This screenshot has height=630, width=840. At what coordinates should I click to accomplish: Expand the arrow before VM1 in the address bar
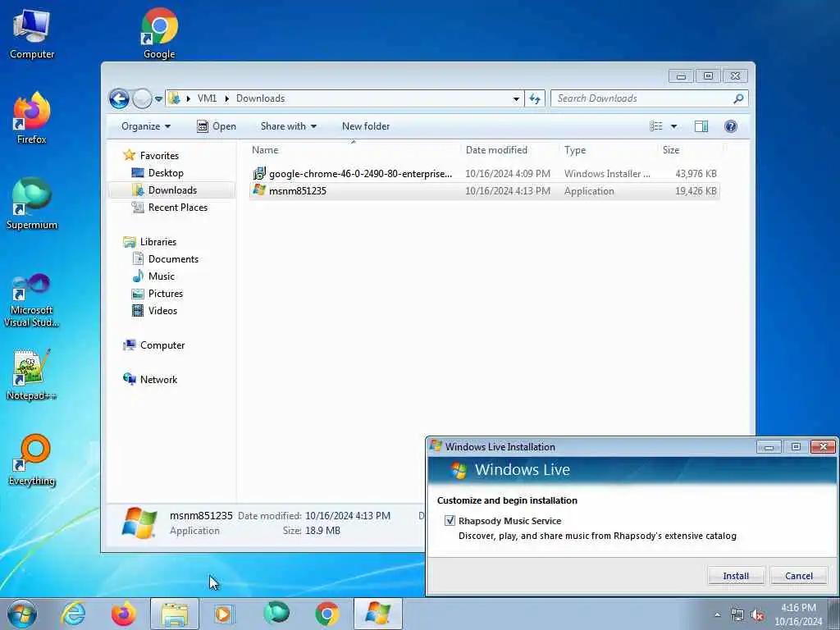coord(189,98)
